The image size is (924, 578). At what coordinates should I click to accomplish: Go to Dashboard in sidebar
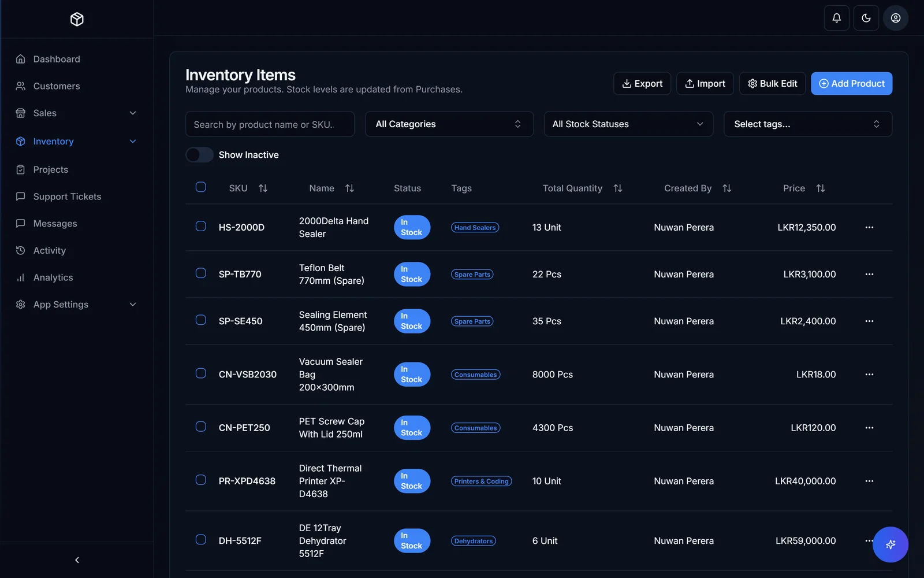(77, 59)
